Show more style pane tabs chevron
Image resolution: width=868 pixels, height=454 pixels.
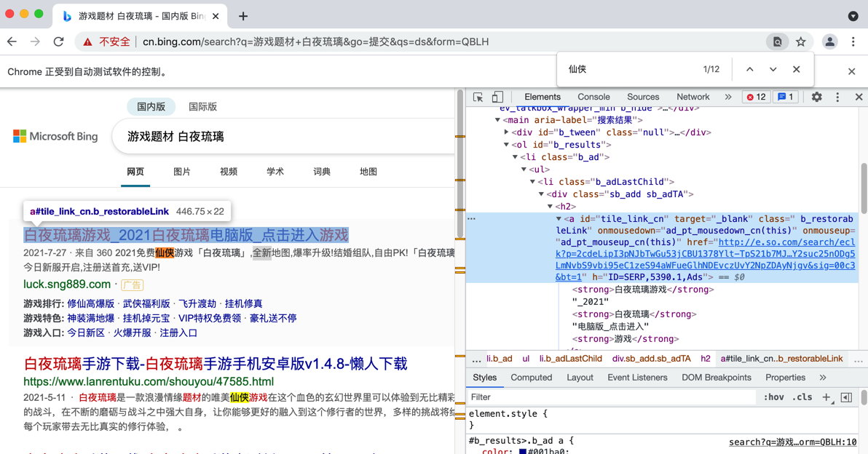823,377
